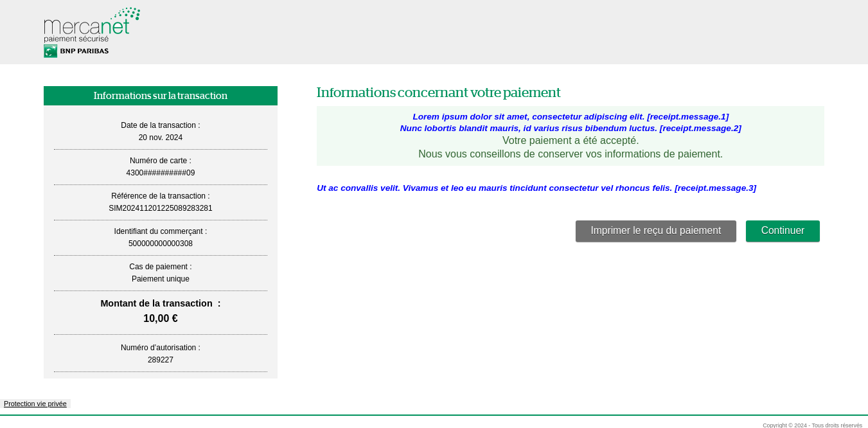The height and width of the screenshot is (428, 868).
Task: Click the receipt.message.1 placeholder text
Action: pyautogui.click(x=570, y=117)
